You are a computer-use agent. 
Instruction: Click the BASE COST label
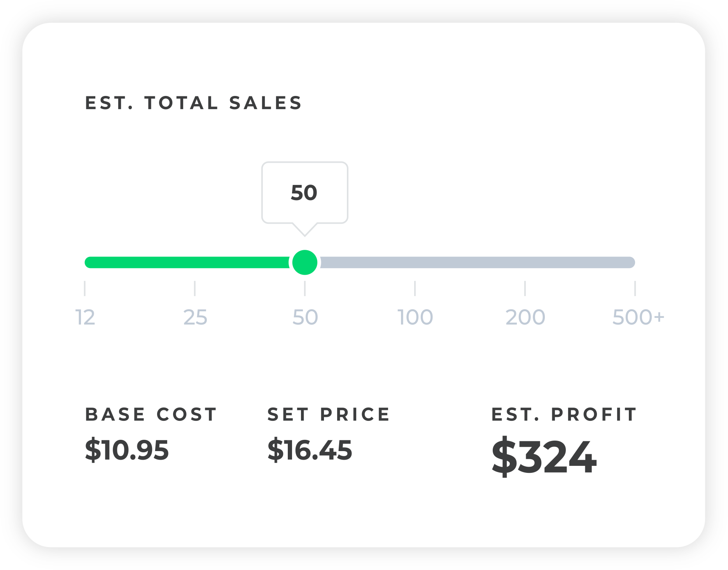coord(151,415)
